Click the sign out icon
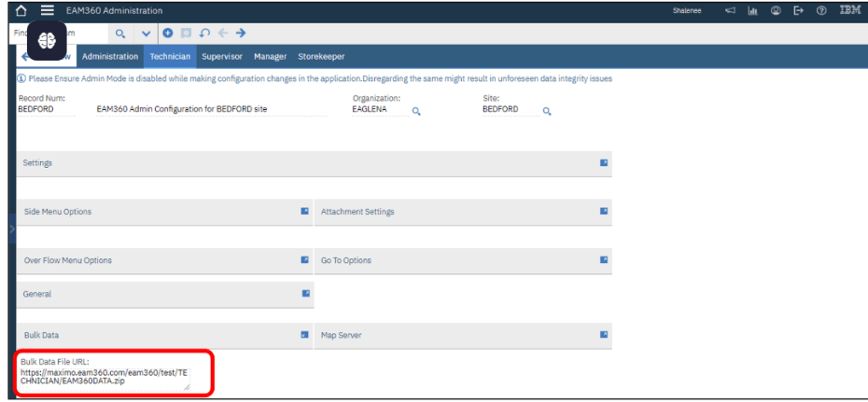 798,10
